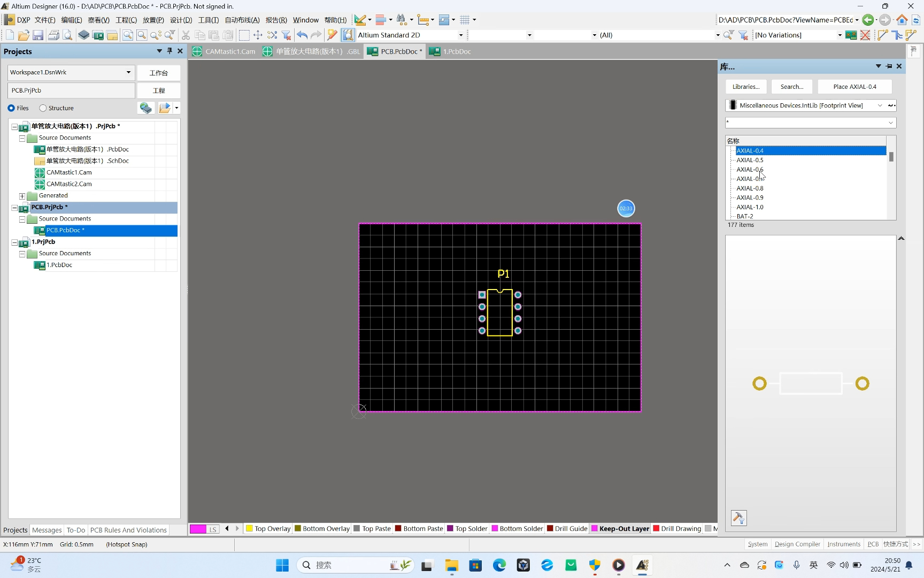Click the Redo toolbar icon
924x578 pixels.
point(316,35)
